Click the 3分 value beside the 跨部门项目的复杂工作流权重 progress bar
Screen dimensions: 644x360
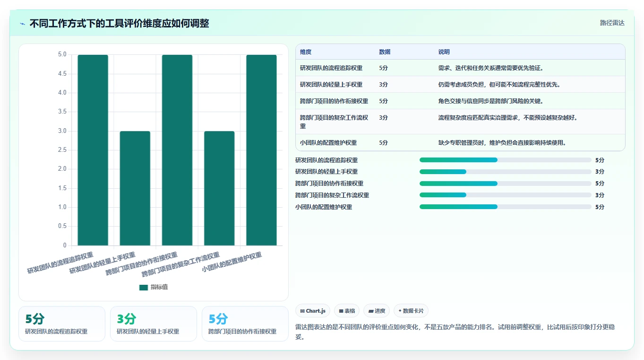coord(600,195)
